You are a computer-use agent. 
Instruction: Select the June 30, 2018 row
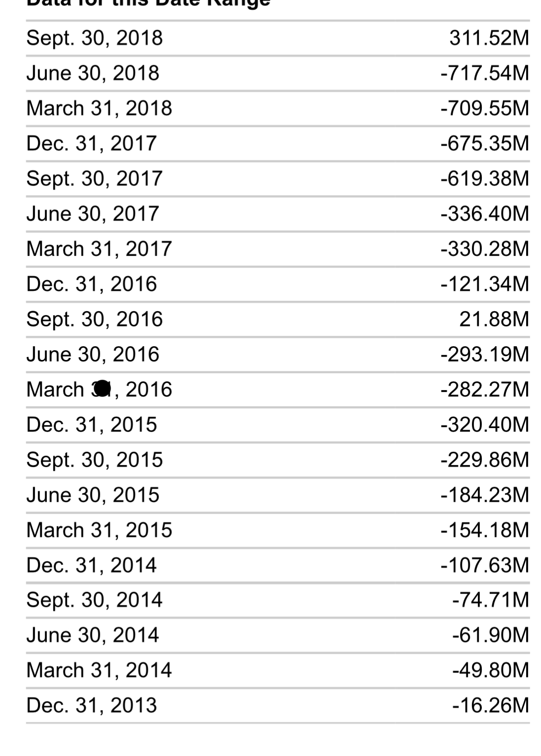(x=278, y=73)
